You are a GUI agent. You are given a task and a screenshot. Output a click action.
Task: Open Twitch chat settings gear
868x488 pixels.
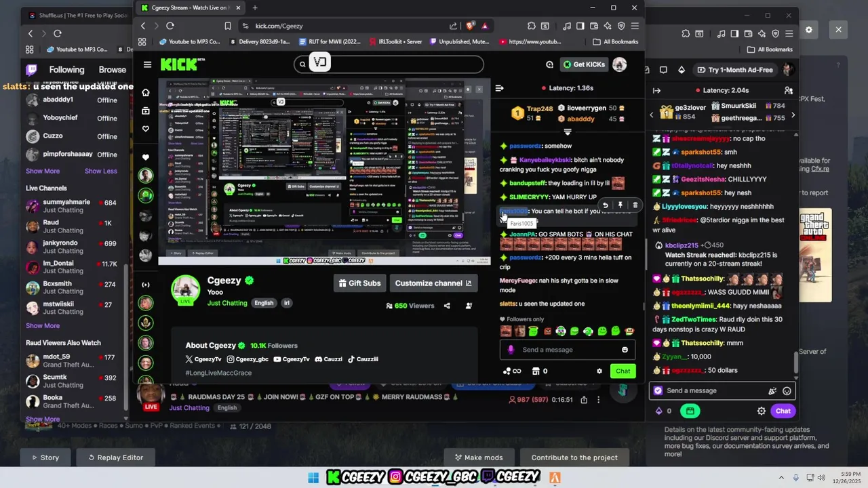762,411
